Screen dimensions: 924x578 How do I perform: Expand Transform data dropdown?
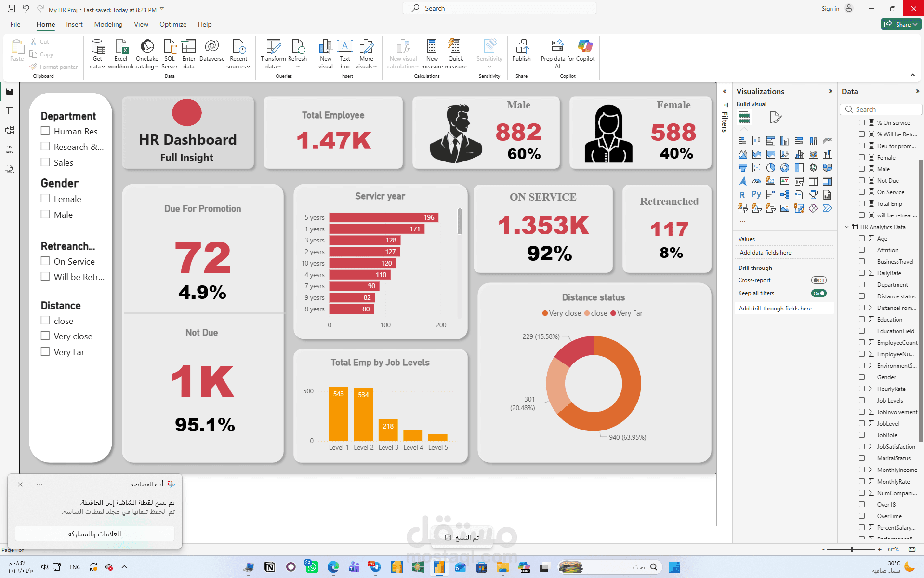point(279,67)
